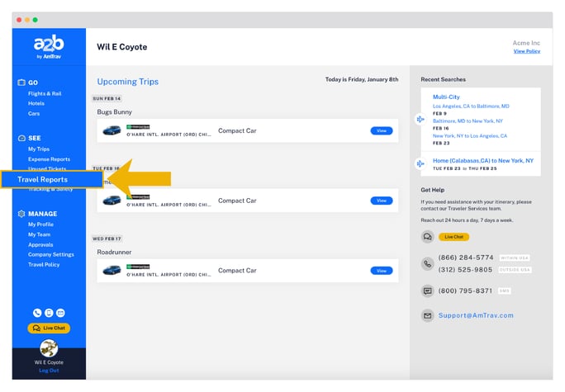View the Roadrunner trip details
This screenshot has height=392, width=565.
pos(381,271)
